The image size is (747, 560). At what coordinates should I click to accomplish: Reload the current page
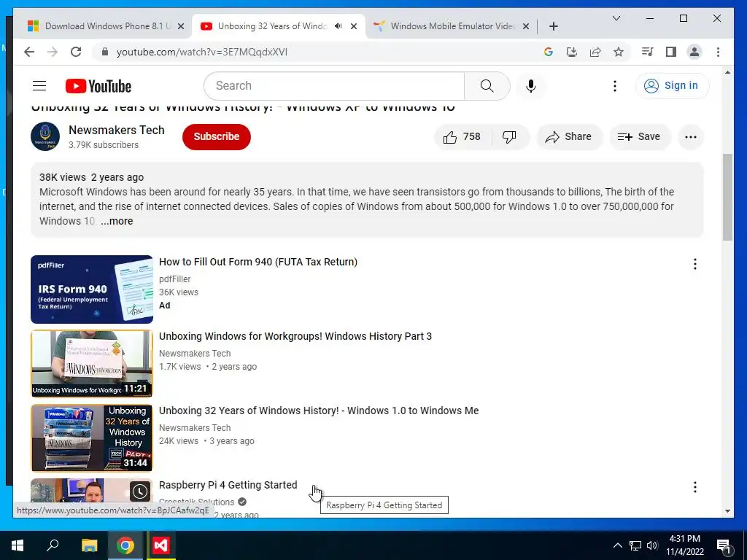point(76,52)
